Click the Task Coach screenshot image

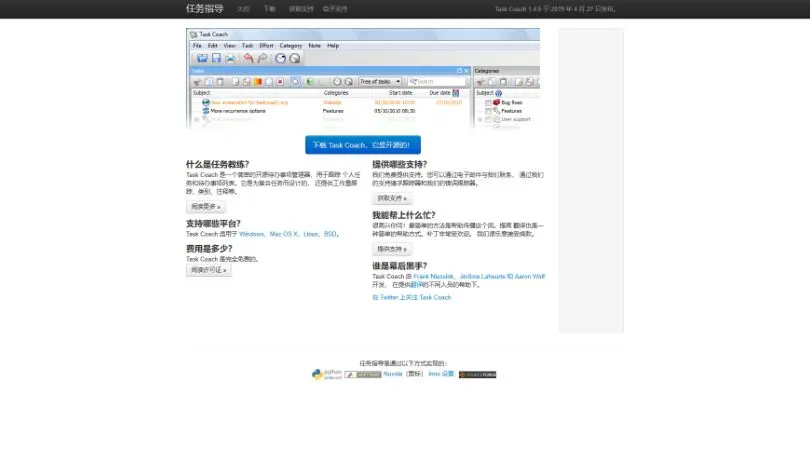pyautogui.click(x=363, y=78)
